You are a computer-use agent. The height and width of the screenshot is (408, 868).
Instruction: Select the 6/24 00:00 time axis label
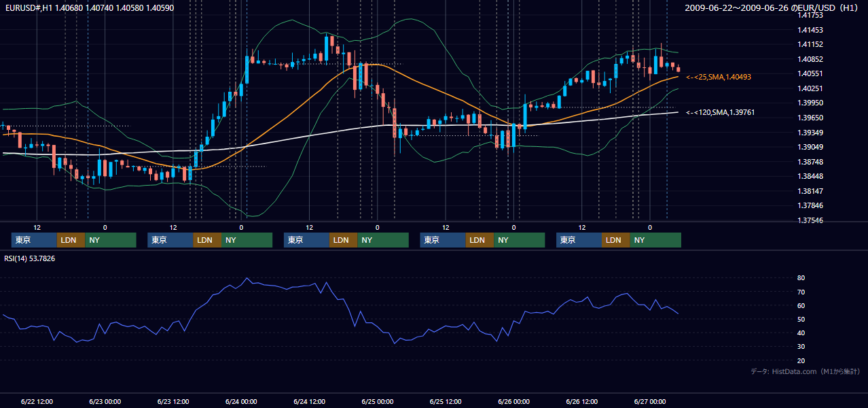pos(241,401)
